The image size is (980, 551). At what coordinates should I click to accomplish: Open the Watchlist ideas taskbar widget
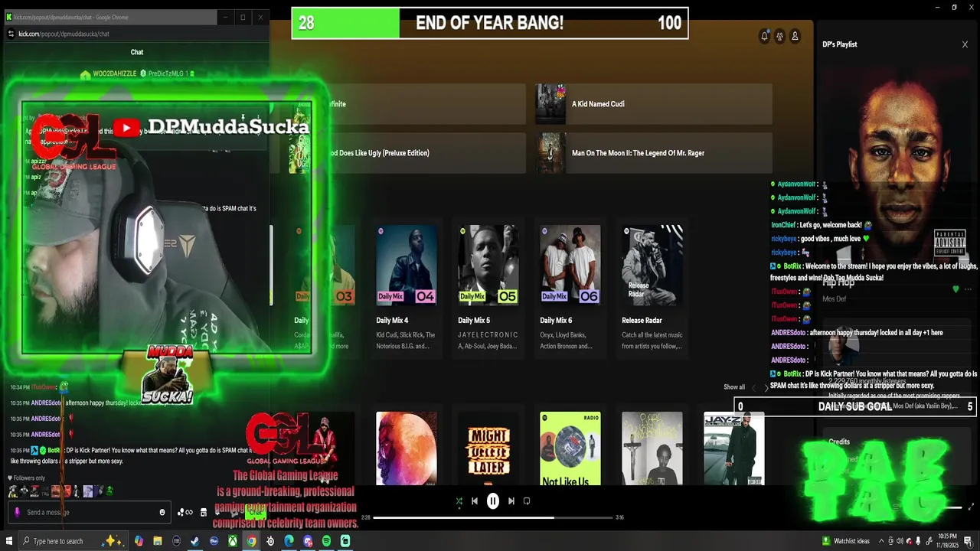pos(846,541)
